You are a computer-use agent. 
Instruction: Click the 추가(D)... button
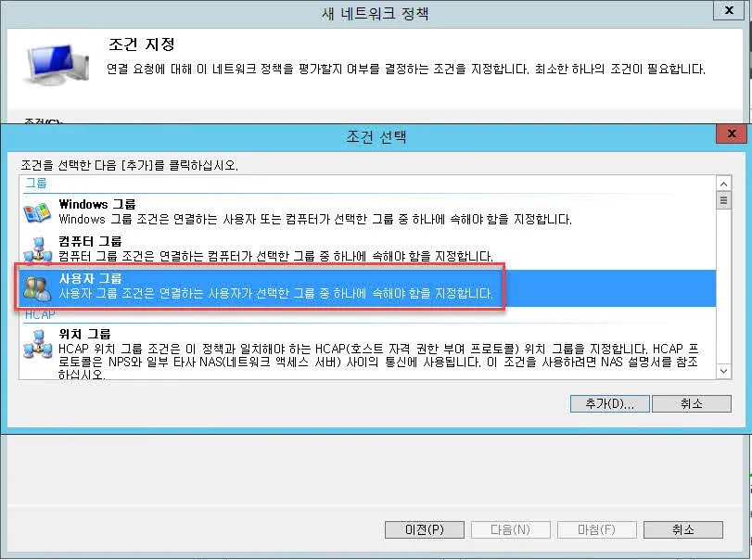pyautogui.click(x=609, y=403)
